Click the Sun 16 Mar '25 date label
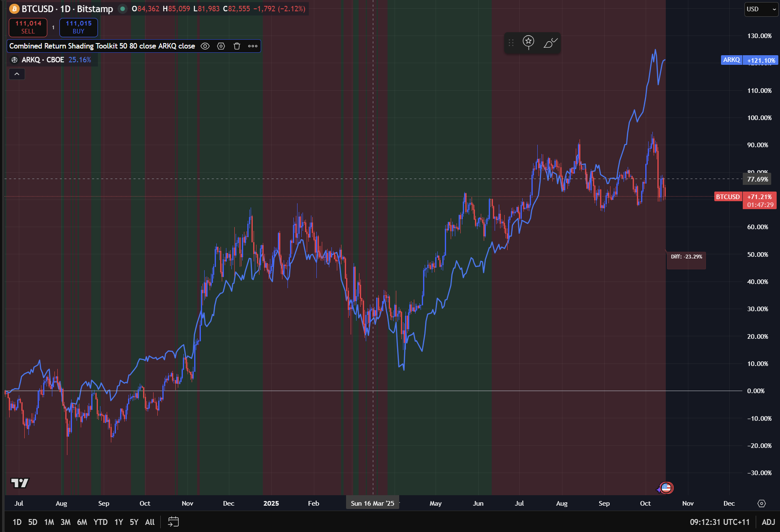 [372, 503]
